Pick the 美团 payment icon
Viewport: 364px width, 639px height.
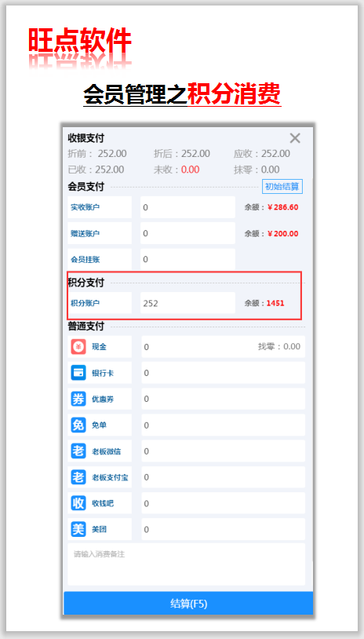point(78,529)
